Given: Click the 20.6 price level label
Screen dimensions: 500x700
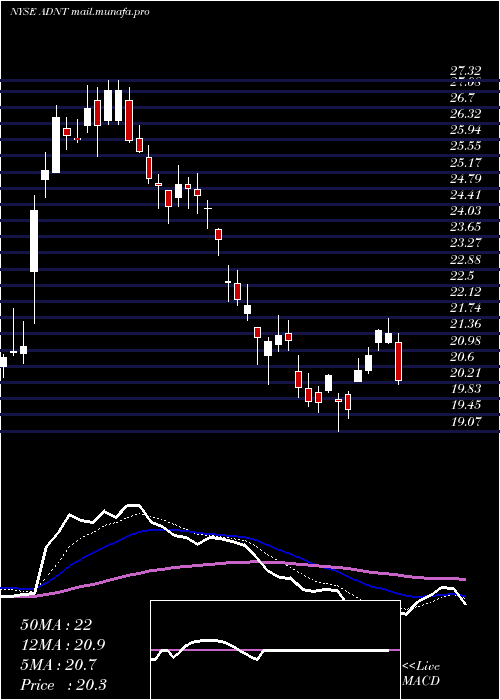Looking at the screenshot, I should 462,356.
